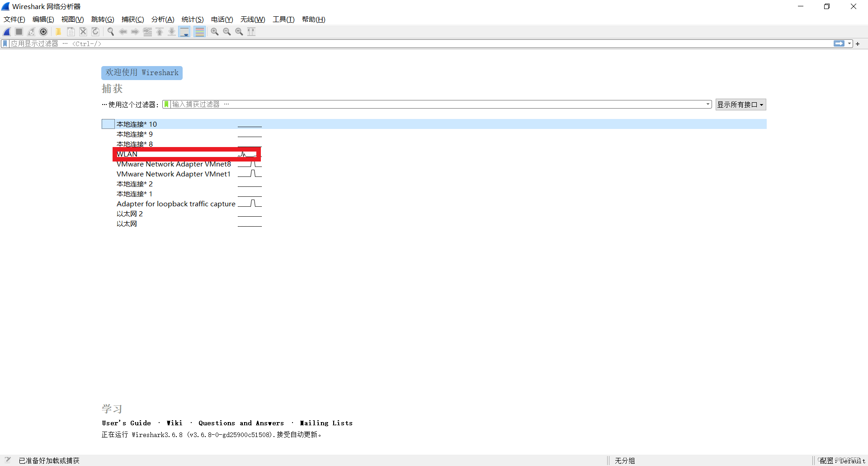Open the 显示所有接口 dropdown
Image resolution: width=868 pixels, height=466 pixels.
point(741,105)
